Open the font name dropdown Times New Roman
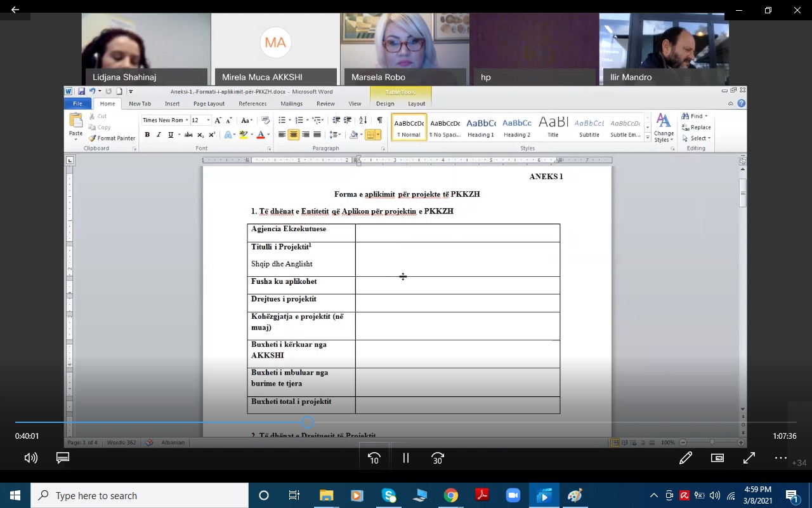The image size is (812, 508). (x=187, y=120)
